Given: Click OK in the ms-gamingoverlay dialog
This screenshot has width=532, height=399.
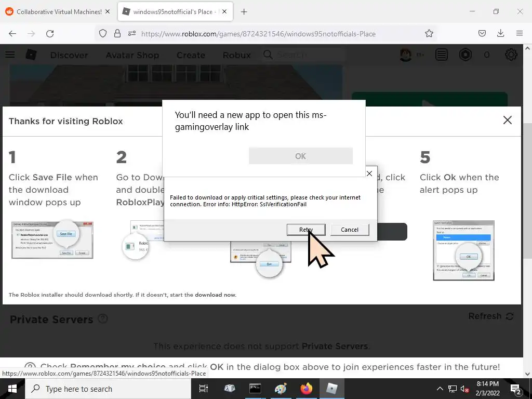Looking at the screenshot, I should point(301,156).
